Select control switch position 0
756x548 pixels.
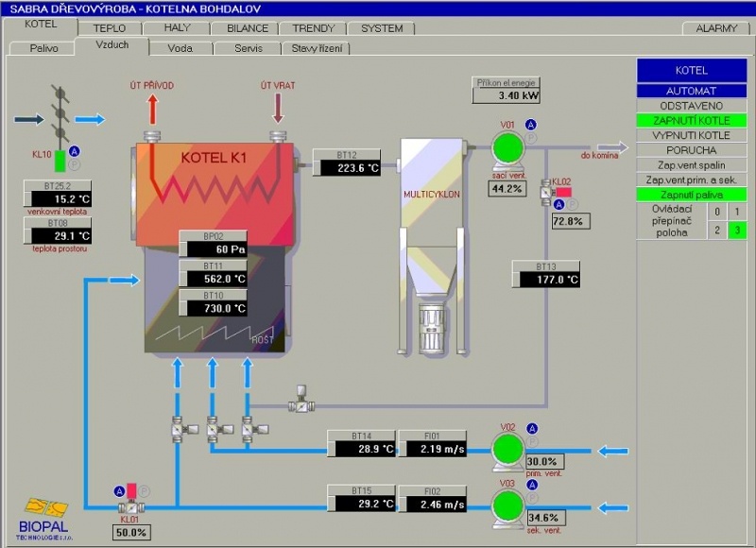[717, 212]
